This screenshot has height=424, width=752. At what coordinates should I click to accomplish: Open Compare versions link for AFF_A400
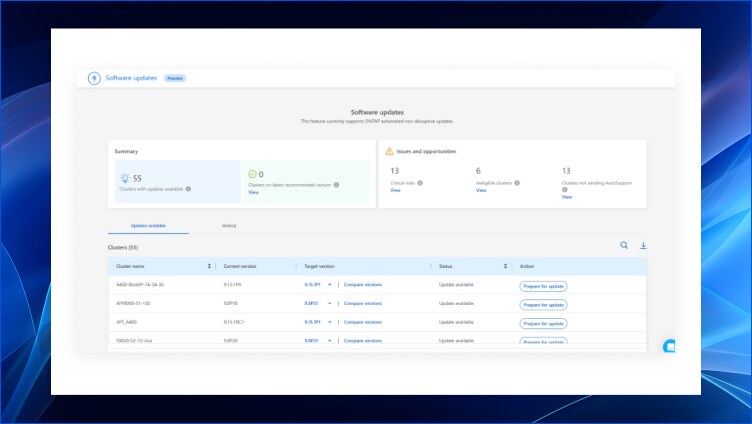point(362,322)
